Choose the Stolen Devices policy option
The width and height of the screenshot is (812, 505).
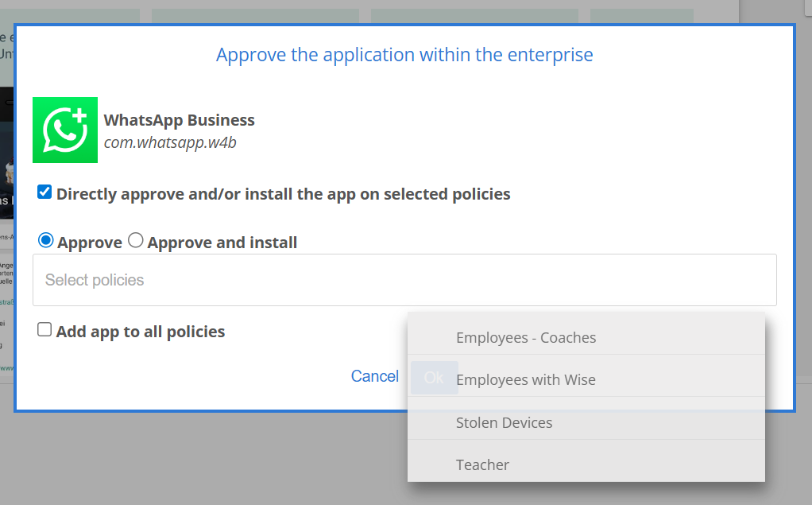pyautogui.click(x=504, y=422)
